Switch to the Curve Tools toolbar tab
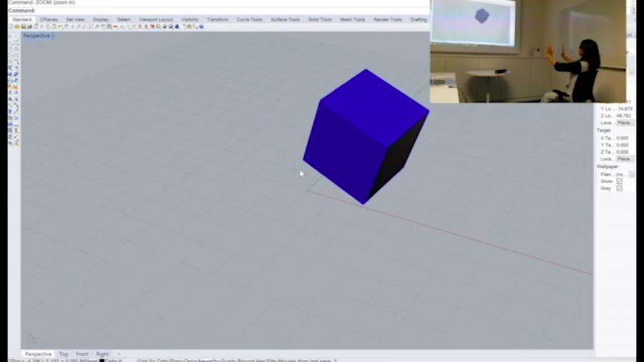The image size is (644, 362). pyautogui.click(x=250, y=19)
